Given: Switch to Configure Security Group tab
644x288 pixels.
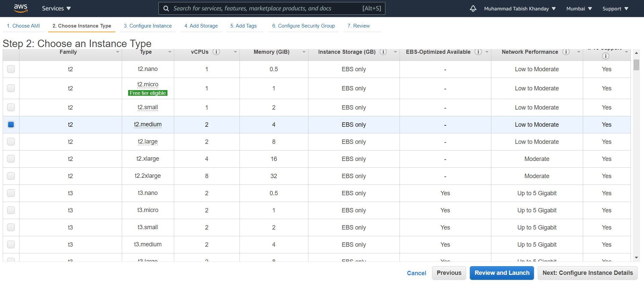Looking at the screenshot, I should tap(303, 26).
